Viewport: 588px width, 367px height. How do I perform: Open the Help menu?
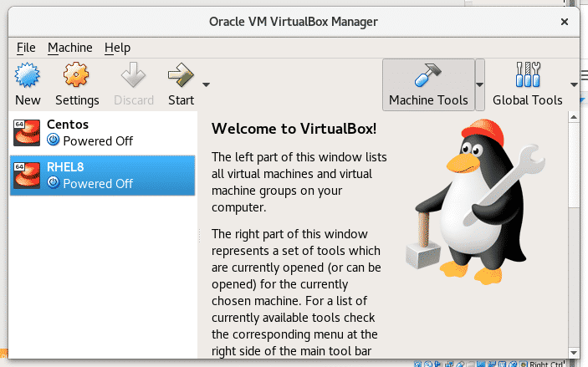pyautogui.click(x=117, y=48)
